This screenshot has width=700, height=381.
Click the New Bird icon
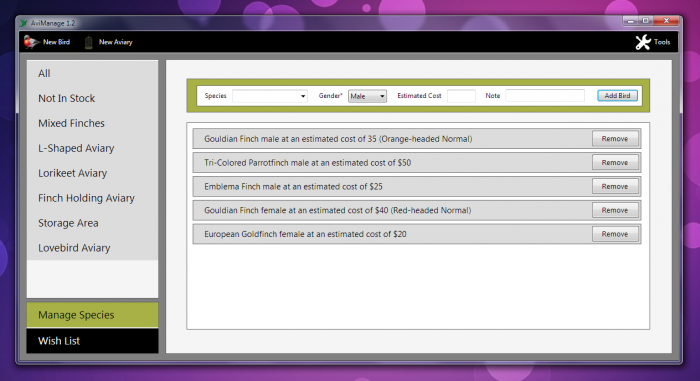tap(31, 42)
